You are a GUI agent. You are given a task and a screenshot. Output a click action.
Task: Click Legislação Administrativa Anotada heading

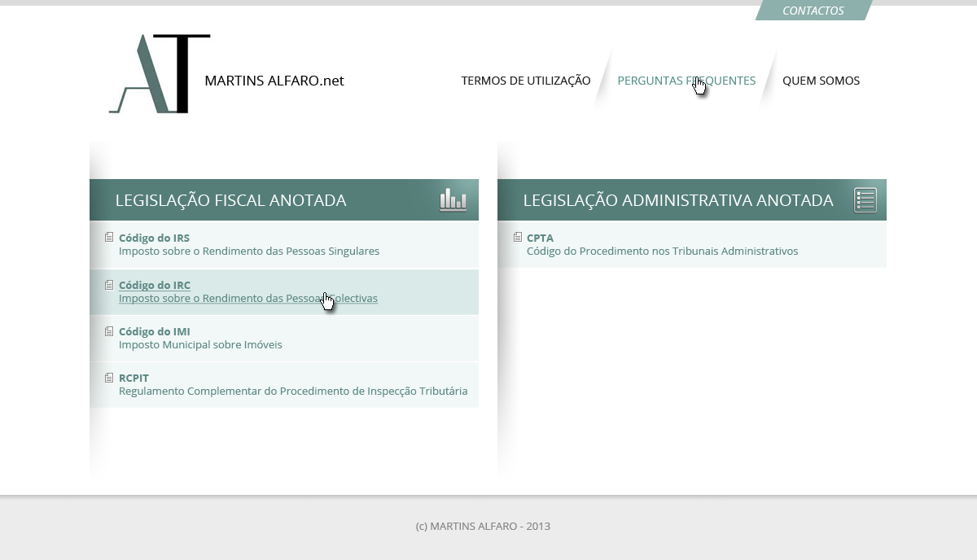pos(678,200)
